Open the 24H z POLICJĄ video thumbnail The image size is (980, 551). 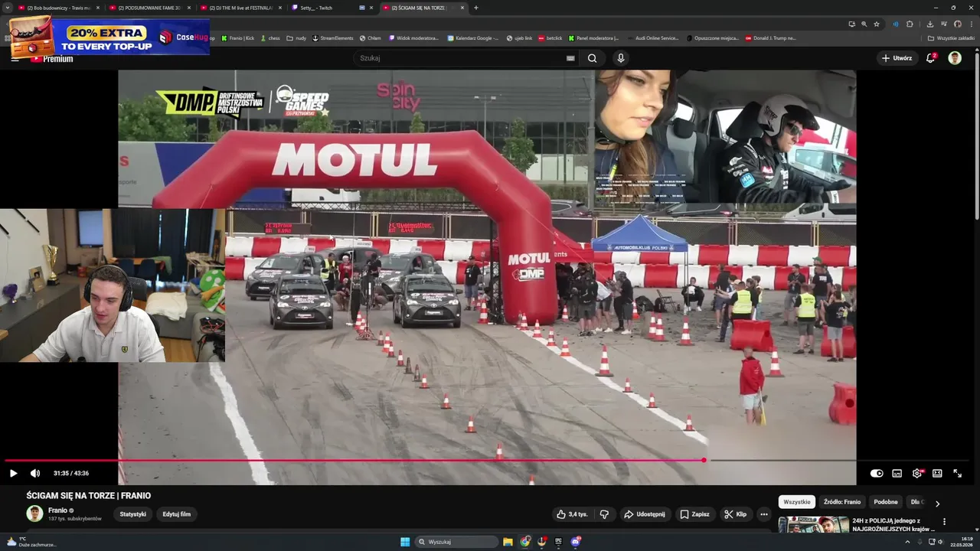pyautogui.click(x=813, y=525)
